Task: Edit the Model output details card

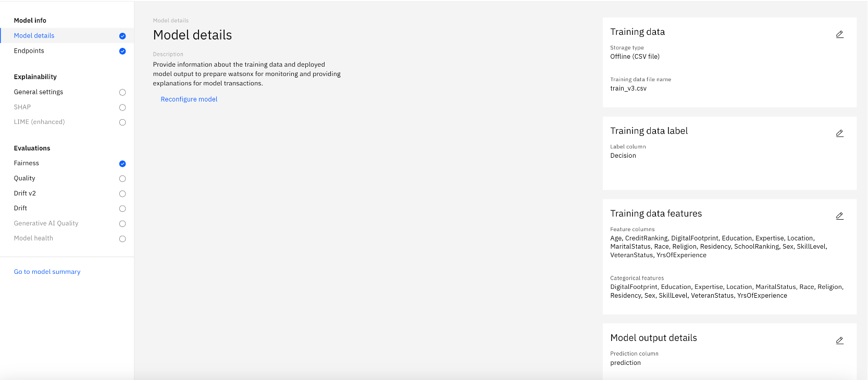Action: 839,340
